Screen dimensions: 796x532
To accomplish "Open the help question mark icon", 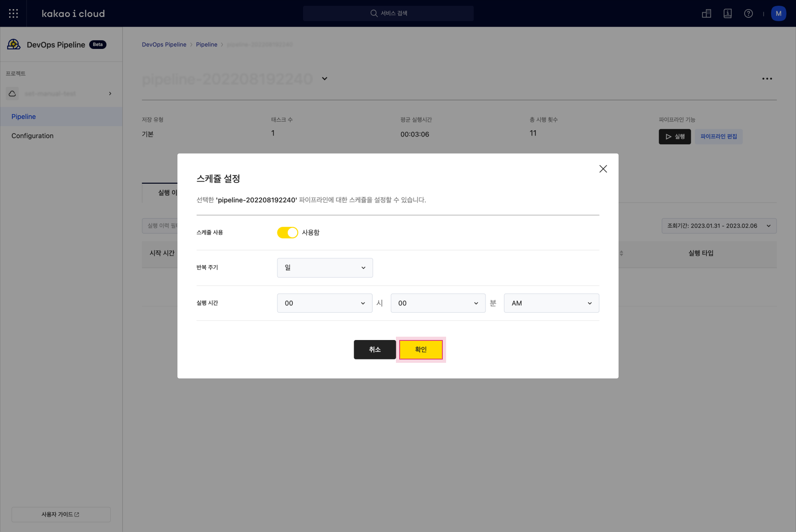I will tap(748, 13).
